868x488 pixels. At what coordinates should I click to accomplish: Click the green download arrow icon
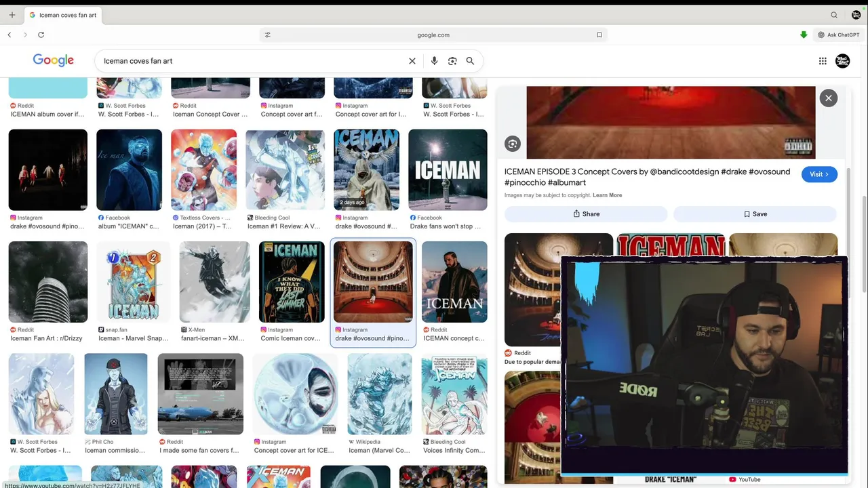point(804,35)
